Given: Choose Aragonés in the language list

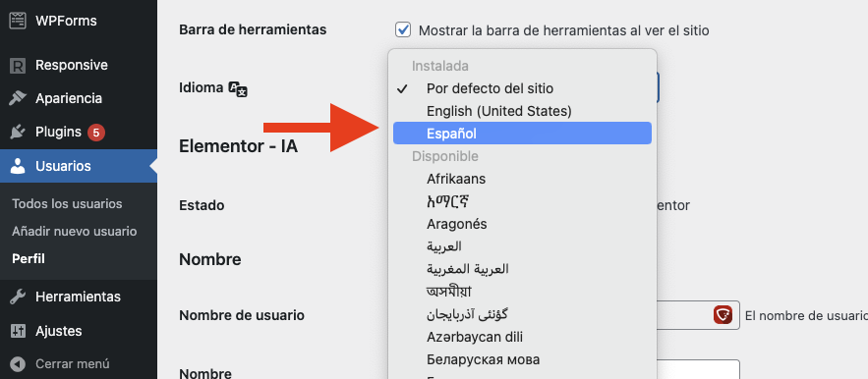Looking at the screenshot, I should point(522,224).
